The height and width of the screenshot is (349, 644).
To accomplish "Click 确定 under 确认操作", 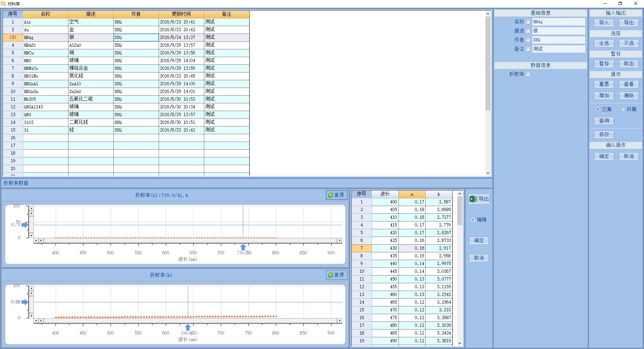I will 604,156.
